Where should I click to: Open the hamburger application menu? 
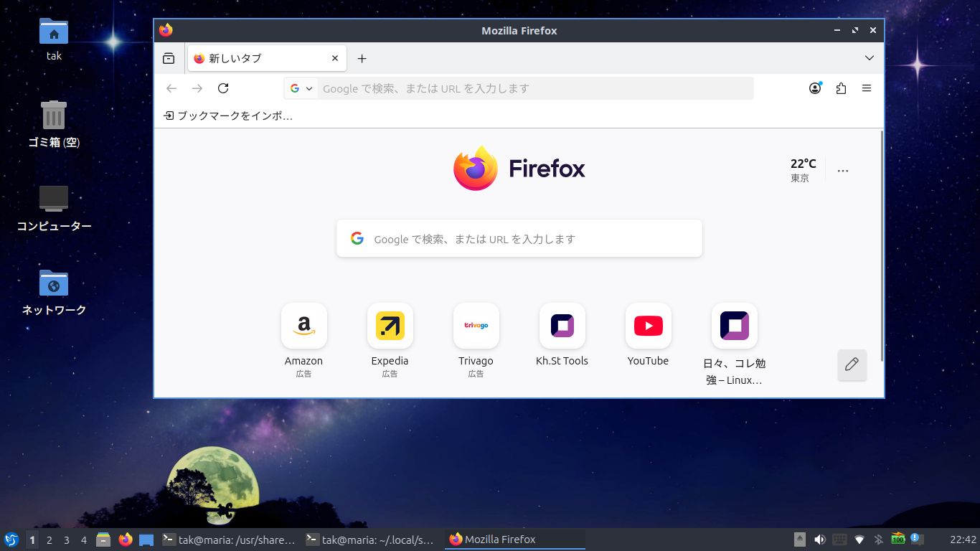(867, 88)
